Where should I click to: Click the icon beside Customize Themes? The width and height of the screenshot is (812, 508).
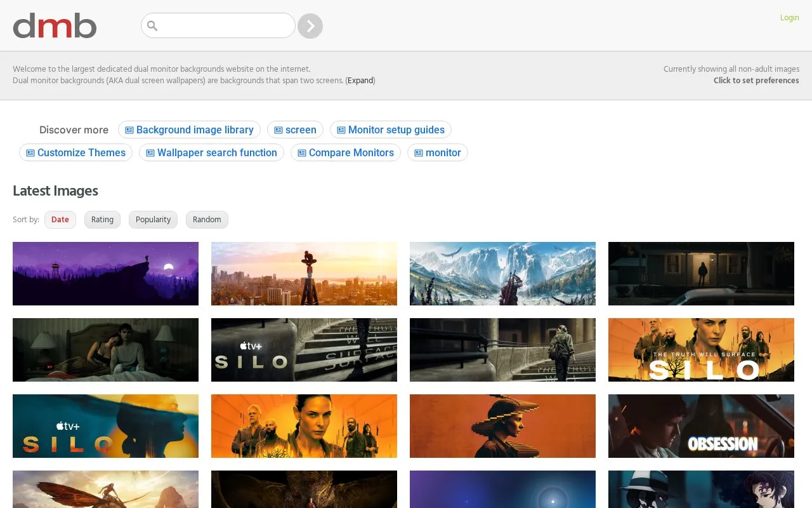click(30, 153)
